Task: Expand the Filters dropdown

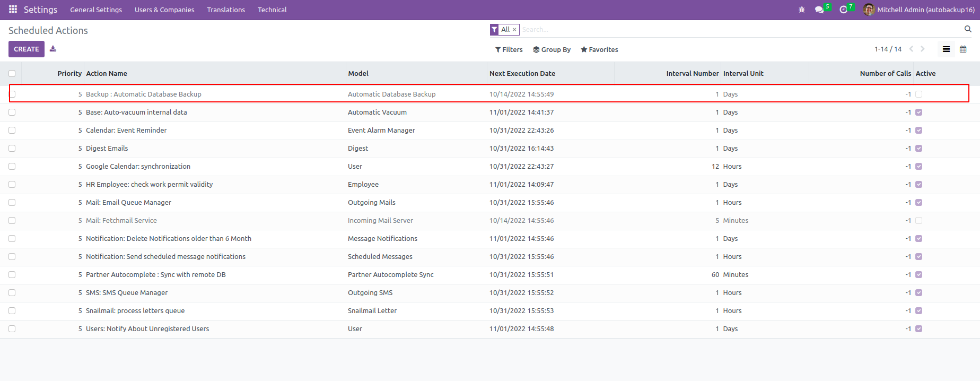Action: [509, 49]
